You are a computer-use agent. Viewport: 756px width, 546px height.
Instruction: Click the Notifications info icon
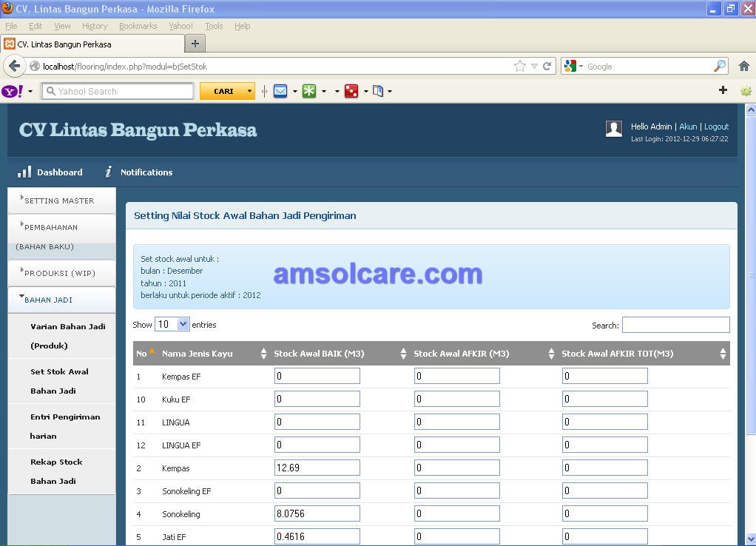coord(109,172)
